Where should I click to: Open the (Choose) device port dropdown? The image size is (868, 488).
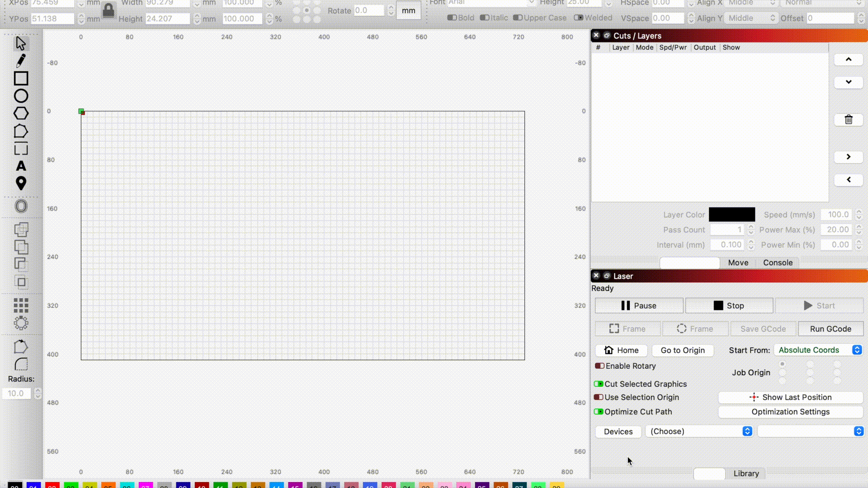point(699,432)
